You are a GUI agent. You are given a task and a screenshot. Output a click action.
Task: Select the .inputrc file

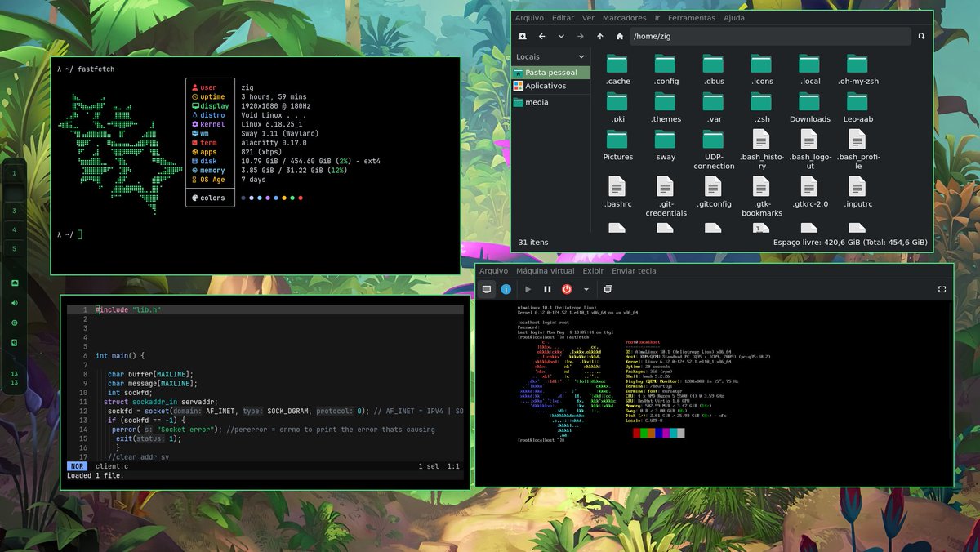[x=857, y=193]
